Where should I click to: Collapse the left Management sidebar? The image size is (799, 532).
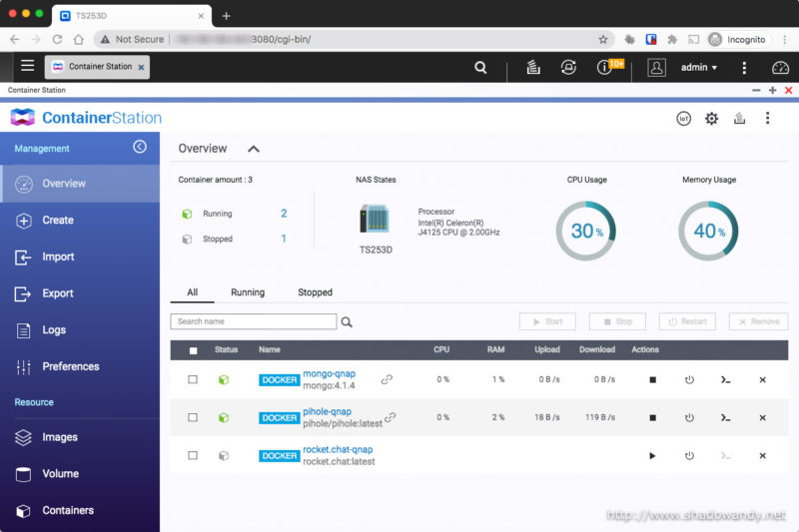tap(140, 147)
